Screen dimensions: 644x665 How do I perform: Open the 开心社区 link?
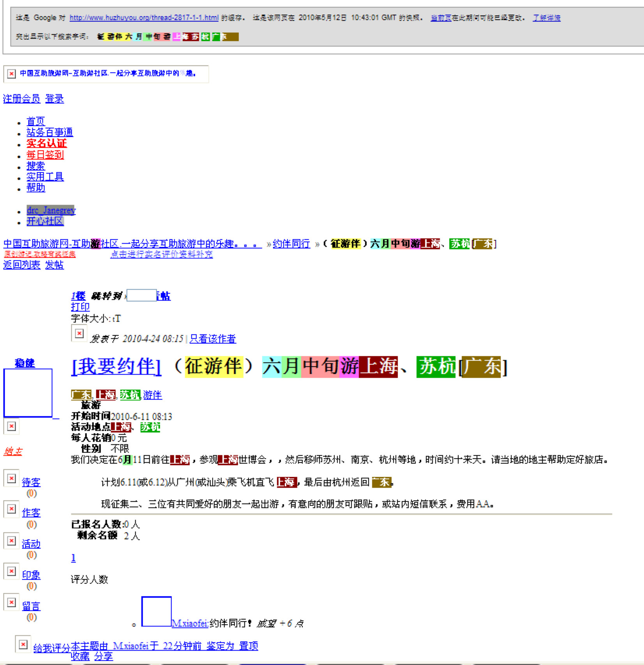point(45,221)
